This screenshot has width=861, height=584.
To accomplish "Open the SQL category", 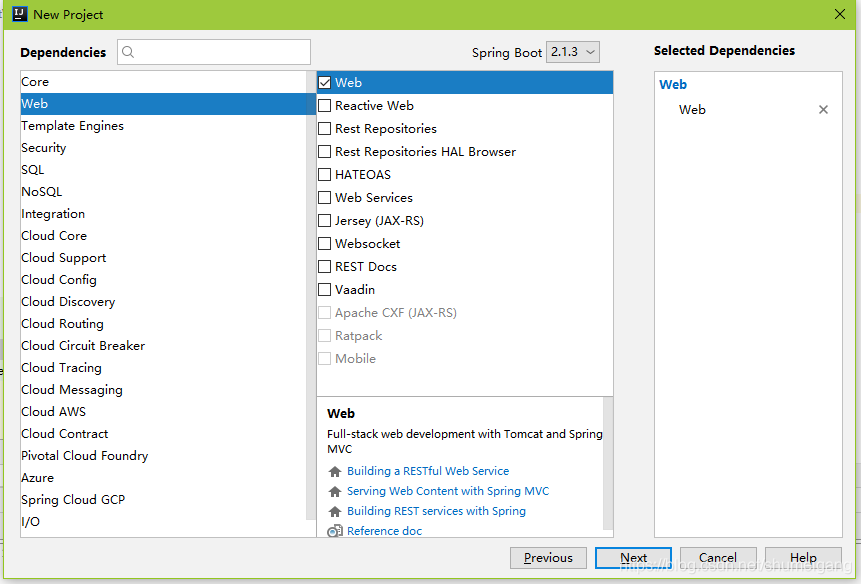I will 164,170.
